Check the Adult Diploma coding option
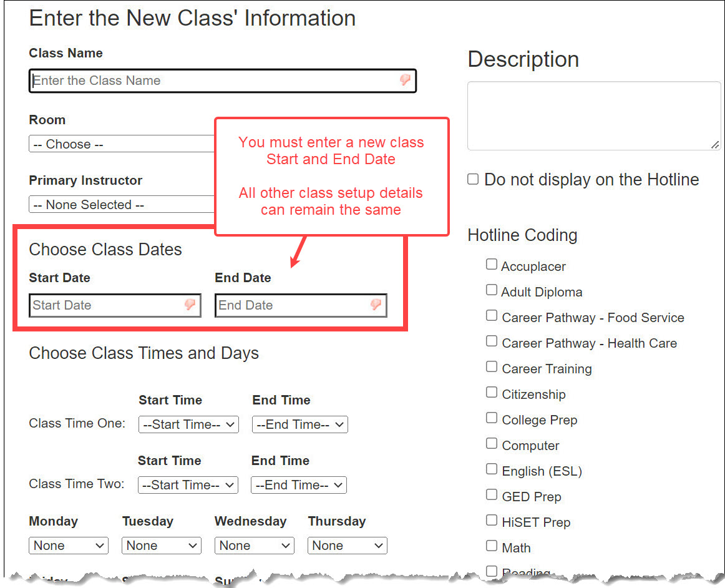Screen dimensions: 725x588 [x=492, y=290]
